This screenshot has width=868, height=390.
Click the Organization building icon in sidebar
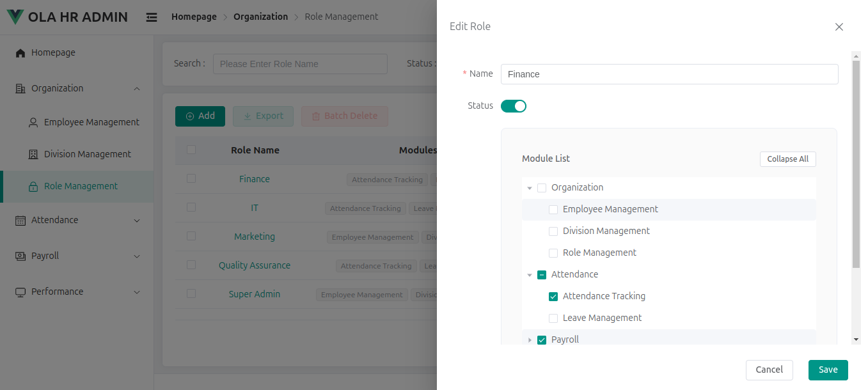tap(20, 88)
